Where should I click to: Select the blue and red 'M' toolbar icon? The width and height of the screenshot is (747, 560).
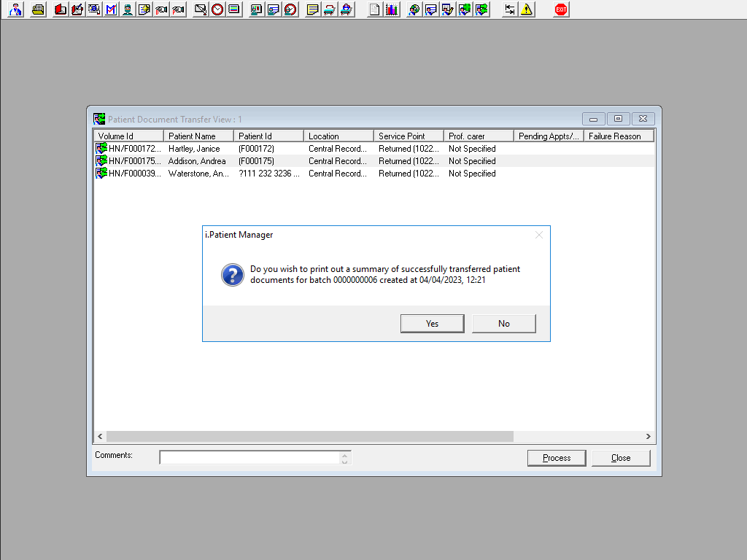tap(111, 9)
